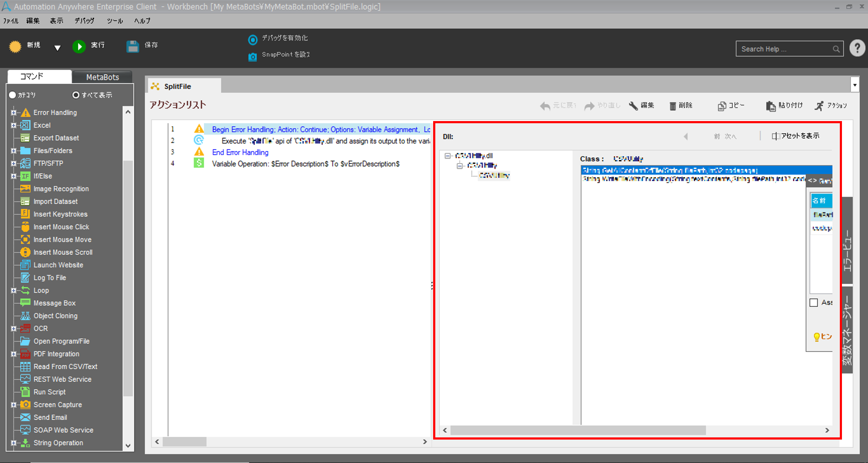This screenshot has width=868, height=463.
Task: Expand the FTP/SFTP command node
Action: pos(13,164)
